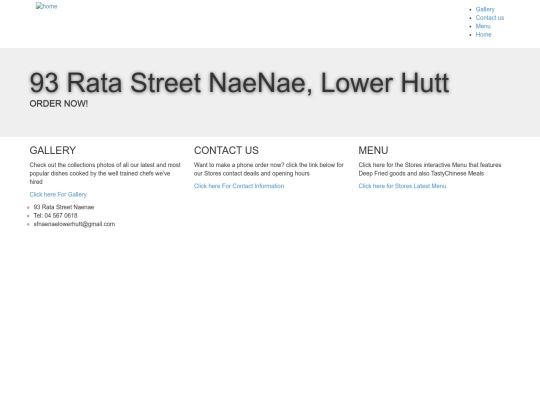Click the broken home logo image
The width and height of the screenshot is (540, 405).
tap(46, 6)
